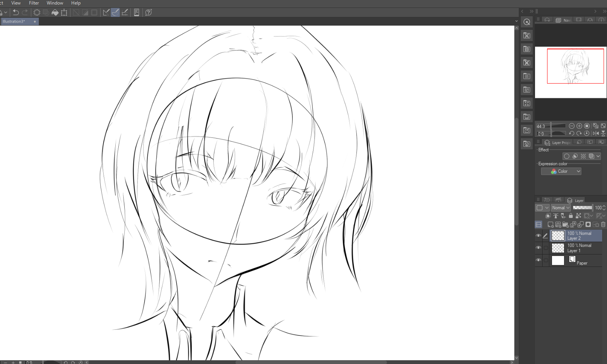This screenshot has height=364, width=607.
Task: Open the Navigator panel menu
Action: (x=538, y=19)
